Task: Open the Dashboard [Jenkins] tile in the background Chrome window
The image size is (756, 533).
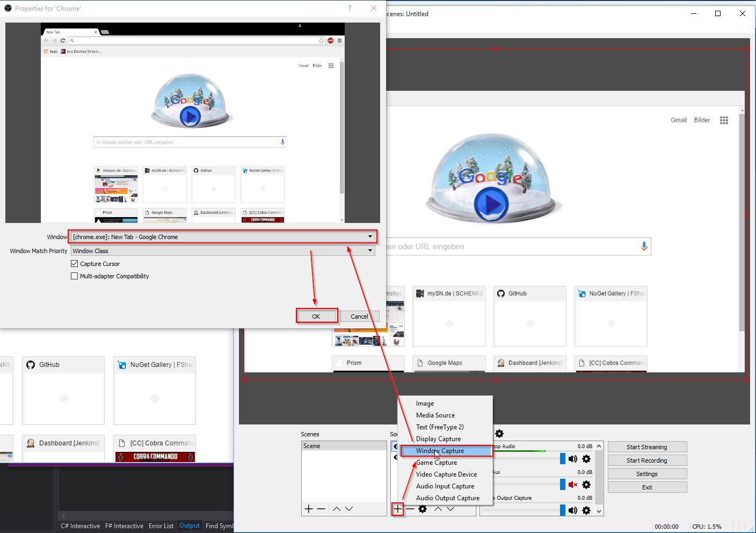Action: [x=63, y=448]
